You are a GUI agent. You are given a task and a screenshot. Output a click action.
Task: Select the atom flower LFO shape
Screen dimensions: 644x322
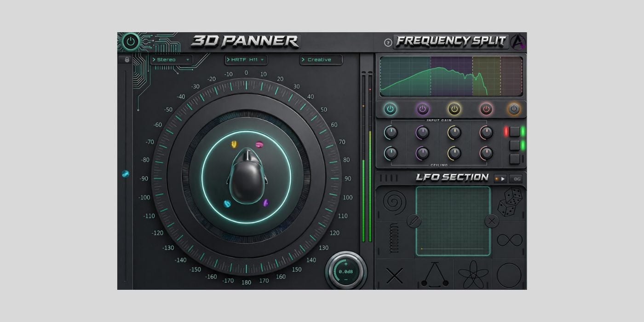pos(472,275)
